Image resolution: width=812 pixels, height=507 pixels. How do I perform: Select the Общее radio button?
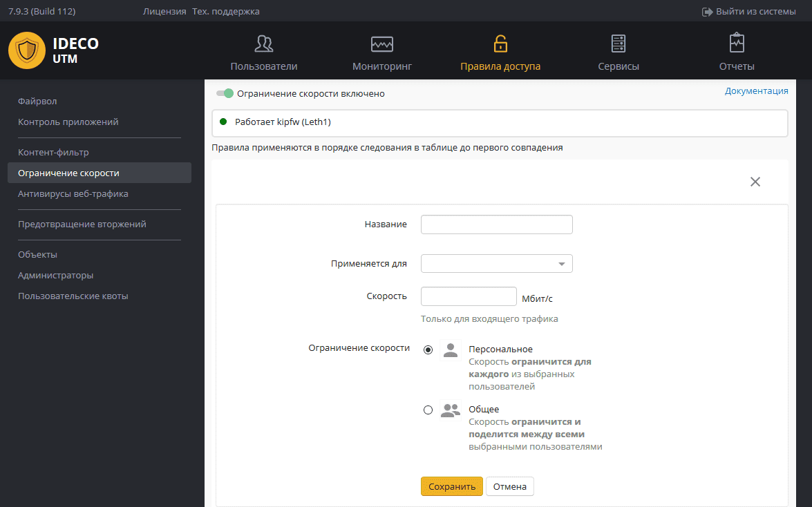tap(428, 410)
